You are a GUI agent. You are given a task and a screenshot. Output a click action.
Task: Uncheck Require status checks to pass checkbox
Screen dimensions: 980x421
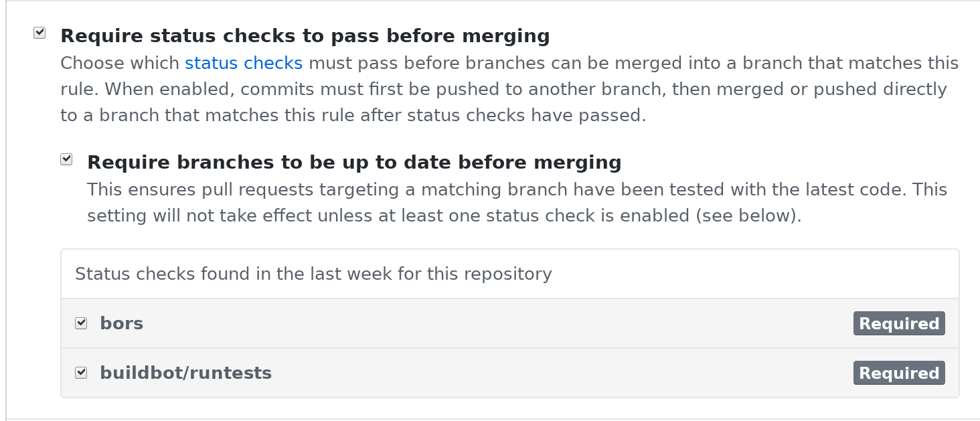click(39, 33)
